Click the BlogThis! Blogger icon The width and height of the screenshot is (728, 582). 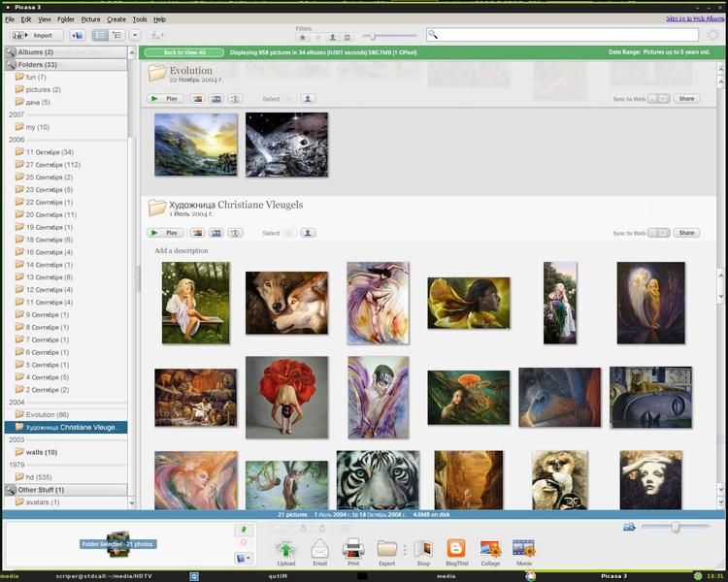click(x=456, y=549)
